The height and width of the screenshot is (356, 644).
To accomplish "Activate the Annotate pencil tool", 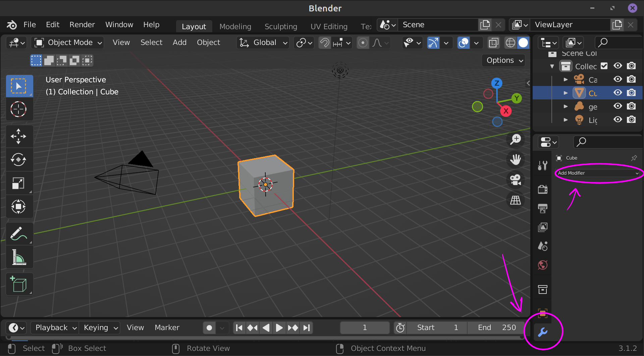I will 19,234.
